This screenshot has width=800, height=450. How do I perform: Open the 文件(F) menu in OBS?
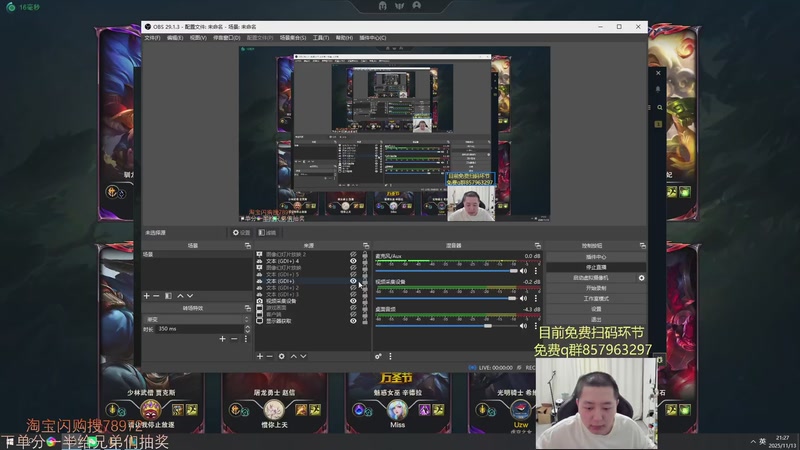pos(152,38)
